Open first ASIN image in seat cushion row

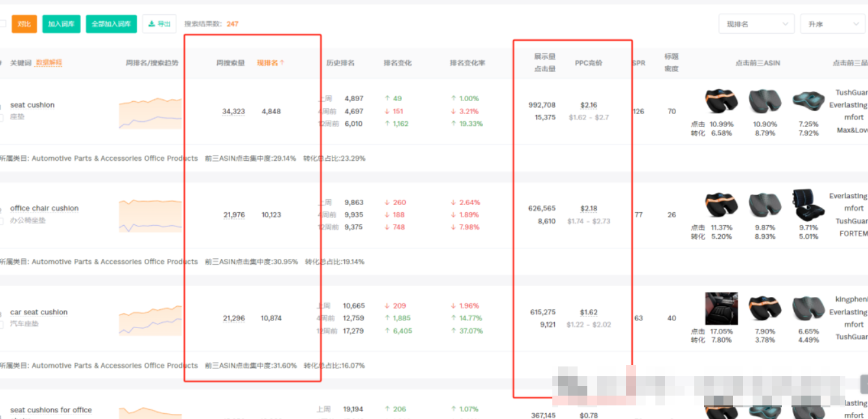(x=721, y=101)
